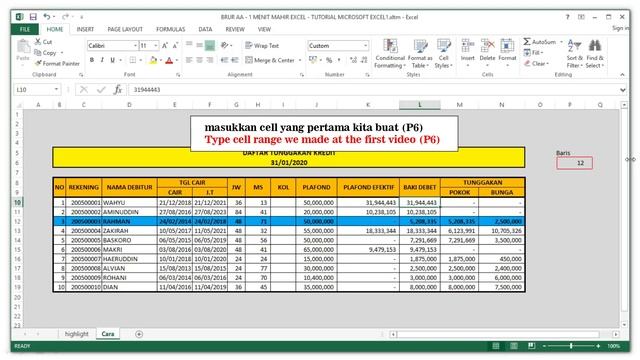Decrease the indent
This screenshot has height=360, width=640.
[x=224, y=60]
